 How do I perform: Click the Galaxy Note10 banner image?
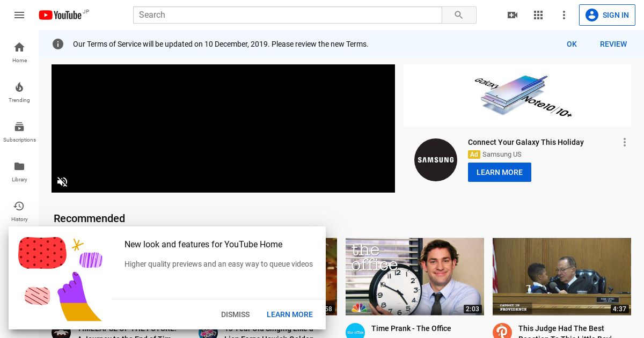(517, 95)
